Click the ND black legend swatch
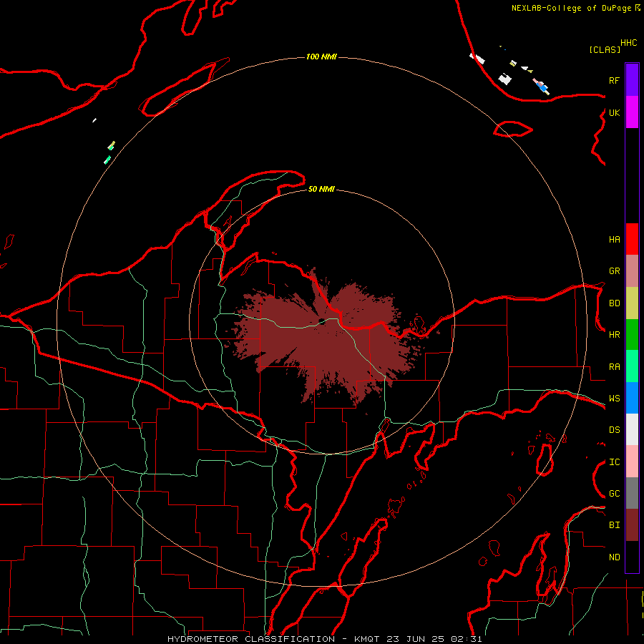 (x=632, y=557)
